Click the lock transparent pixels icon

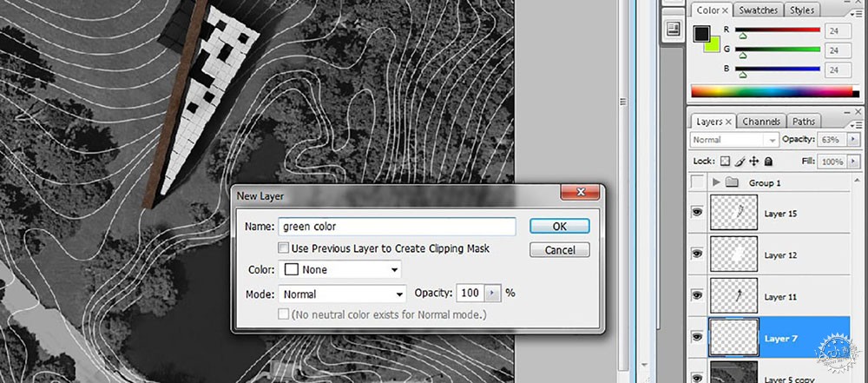click(x=725, y=162)
